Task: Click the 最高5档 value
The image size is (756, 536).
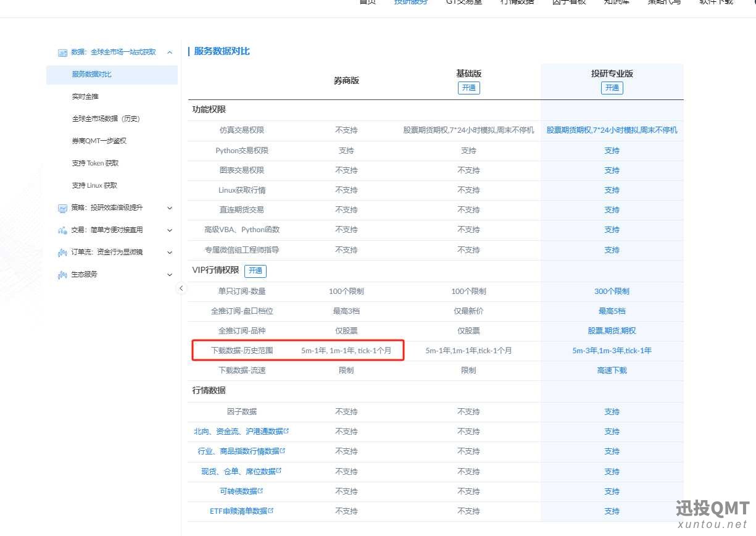Action: (x=612, y=311)
